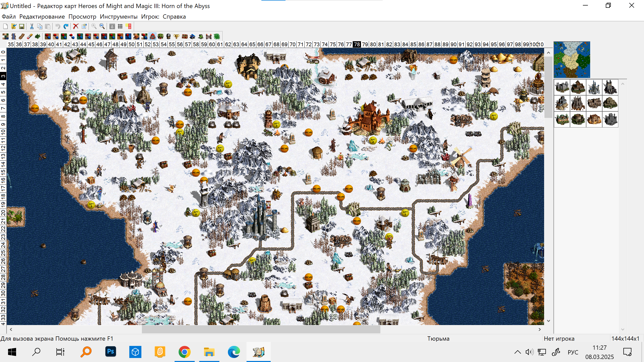
Task: Open the Инструменты menu
Action: point(119,17)
